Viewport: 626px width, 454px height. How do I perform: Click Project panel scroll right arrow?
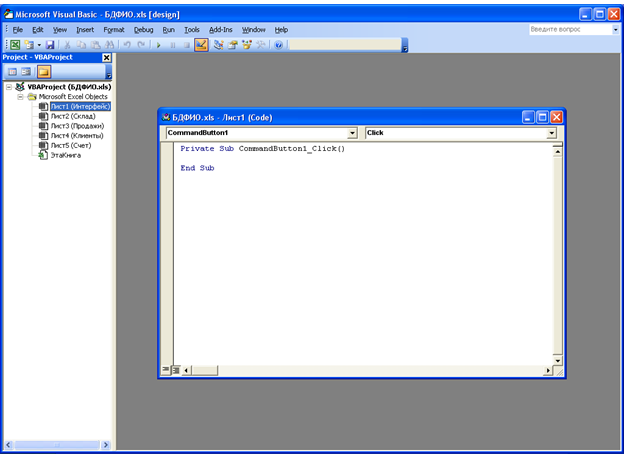tap(106, 444)
